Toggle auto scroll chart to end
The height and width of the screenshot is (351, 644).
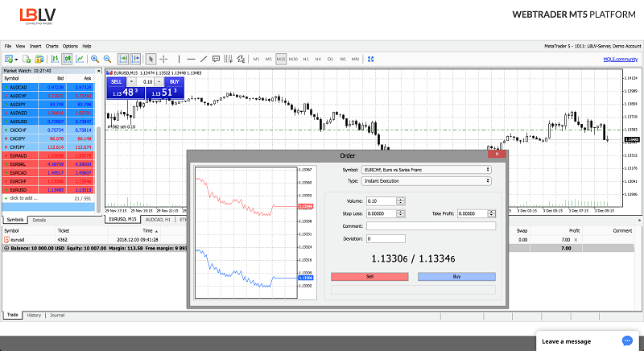(123, 59)
